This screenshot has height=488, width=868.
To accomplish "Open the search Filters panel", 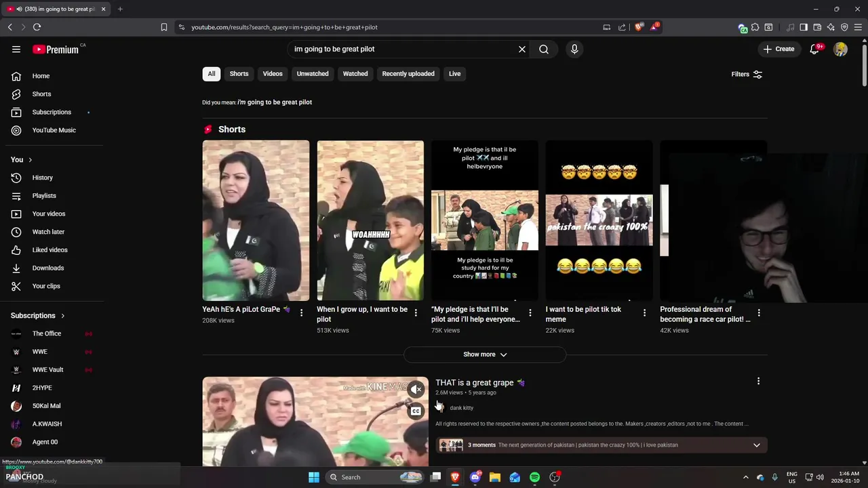I will [x=747, y=74].
